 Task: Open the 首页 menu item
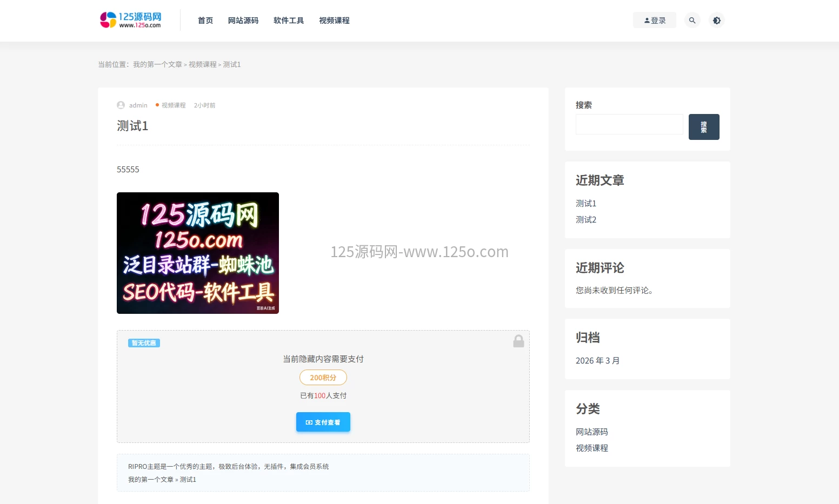(205, 21)
